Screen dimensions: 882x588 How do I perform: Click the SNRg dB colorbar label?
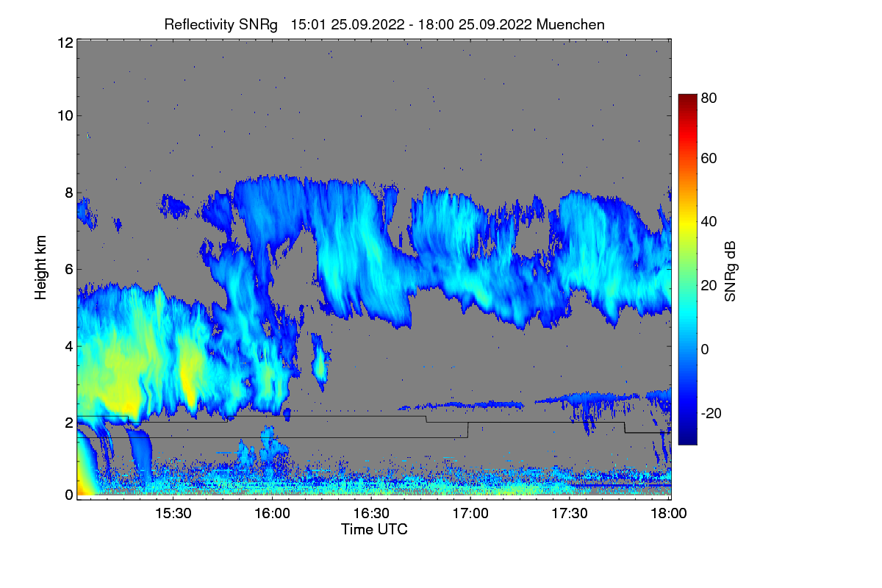pos(731,270)
